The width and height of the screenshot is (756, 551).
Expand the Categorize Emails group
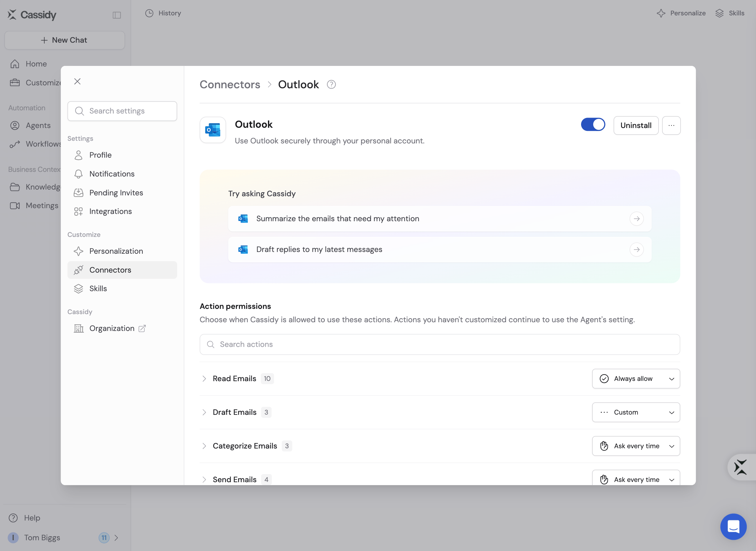204,446
